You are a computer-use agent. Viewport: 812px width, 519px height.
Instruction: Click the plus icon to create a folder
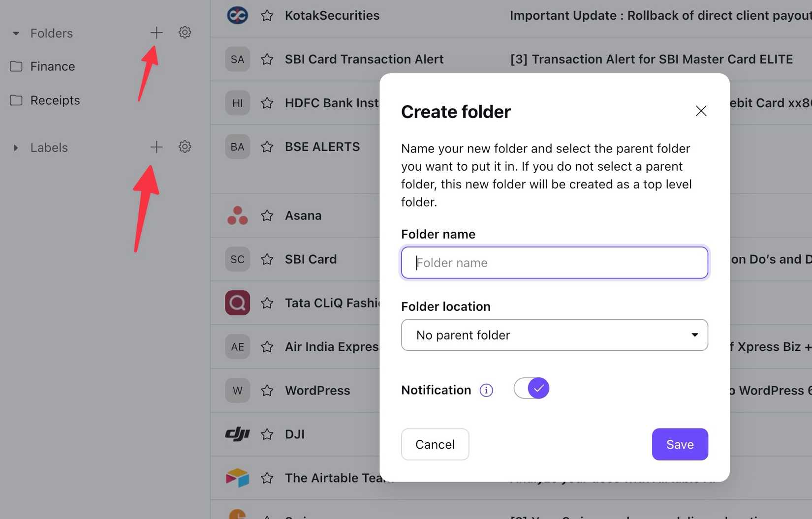pos(156,32)
